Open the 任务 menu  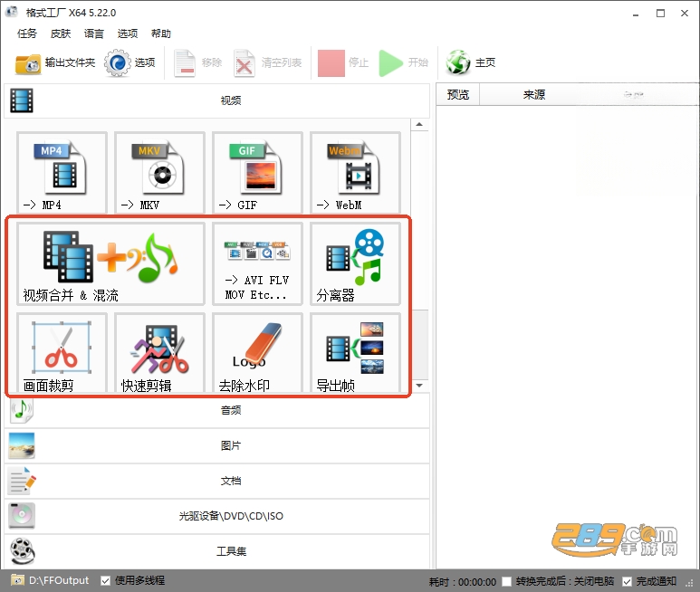(x=27, y=33)
